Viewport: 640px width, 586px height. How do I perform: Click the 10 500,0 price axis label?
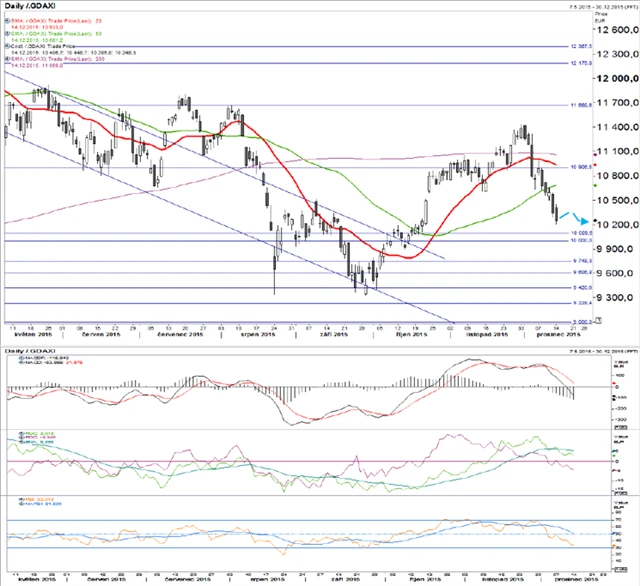pos(618,200)
